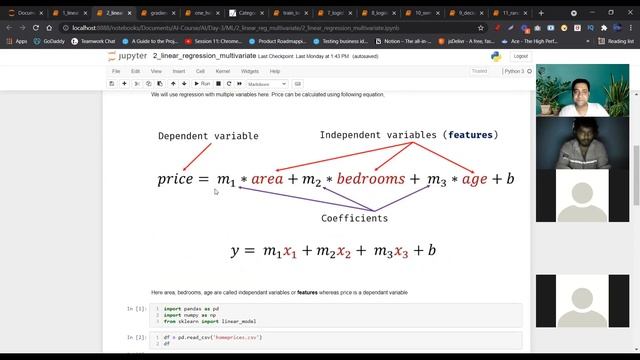640x360 pixels.
Task: Bookmark this page with star icon
Action: 480,28
